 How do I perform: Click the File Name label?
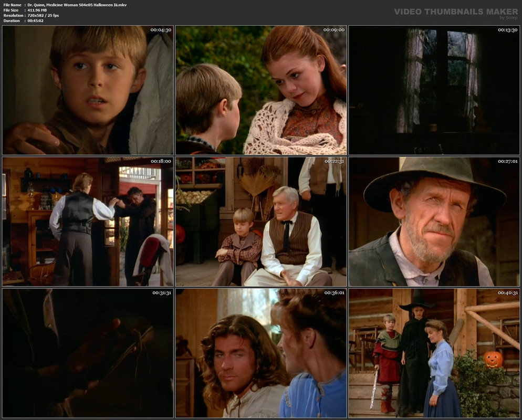[x=12, y=5]
